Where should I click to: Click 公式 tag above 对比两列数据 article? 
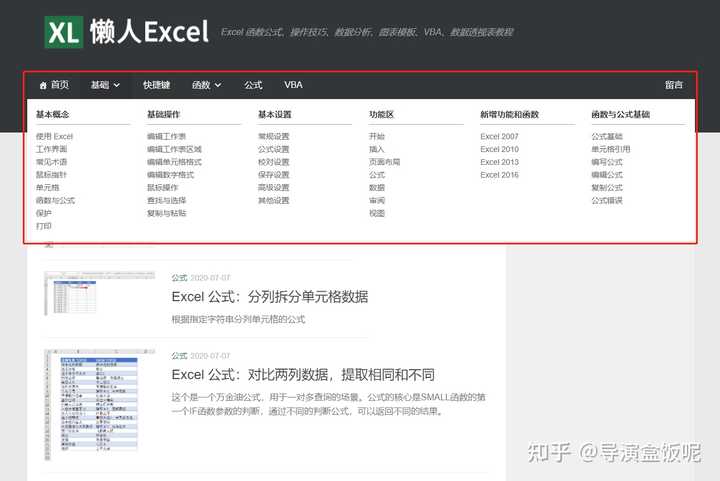click(179, 356)
